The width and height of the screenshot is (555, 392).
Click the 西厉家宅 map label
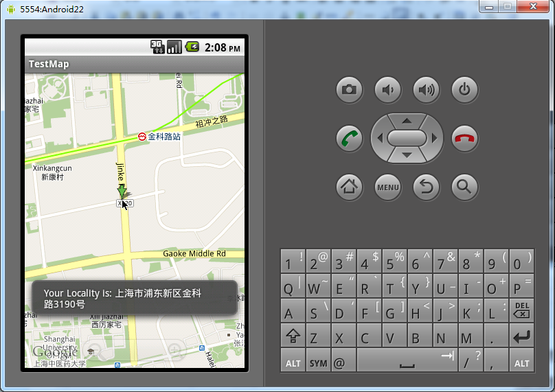(x=106, y=325)
